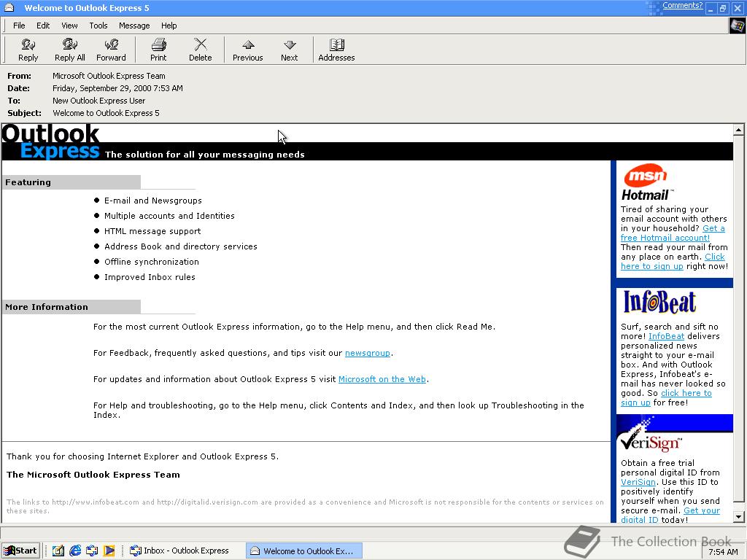Open the View menu

[69, 26]
